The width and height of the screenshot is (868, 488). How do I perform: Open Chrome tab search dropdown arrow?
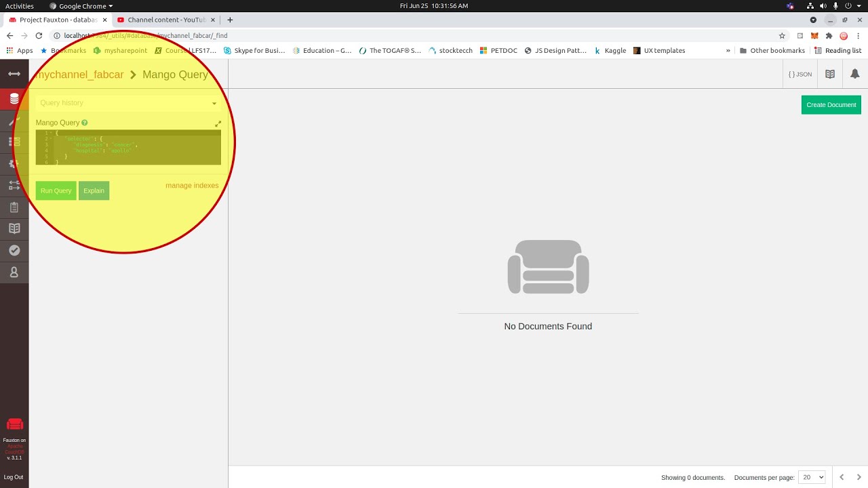pos(813,20)
